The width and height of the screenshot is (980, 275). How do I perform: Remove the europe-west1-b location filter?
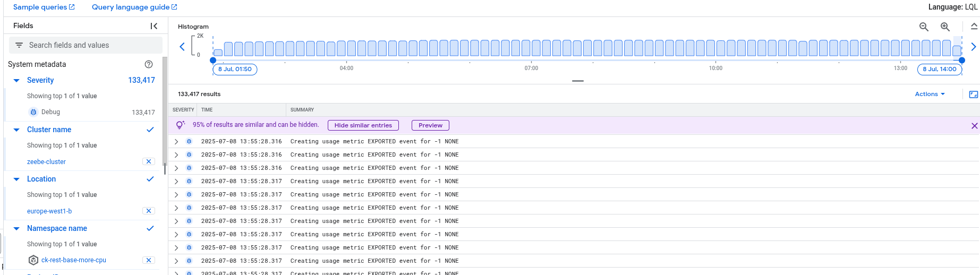pyautogui.click(x=149, y=211)
